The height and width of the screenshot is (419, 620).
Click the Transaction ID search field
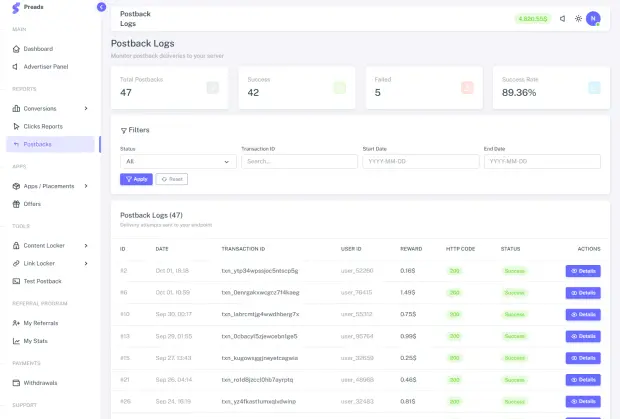pos(299,162)
